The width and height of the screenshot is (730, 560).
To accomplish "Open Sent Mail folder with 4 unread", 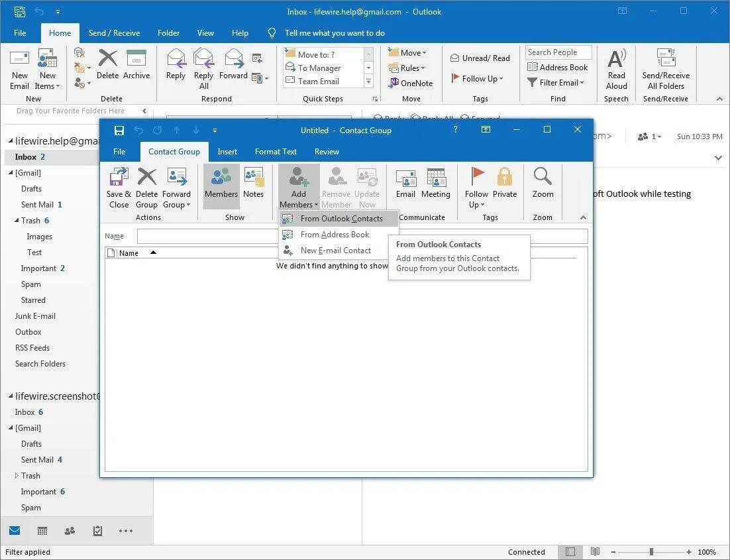I will pyautogui.click(x=42, y=460).
